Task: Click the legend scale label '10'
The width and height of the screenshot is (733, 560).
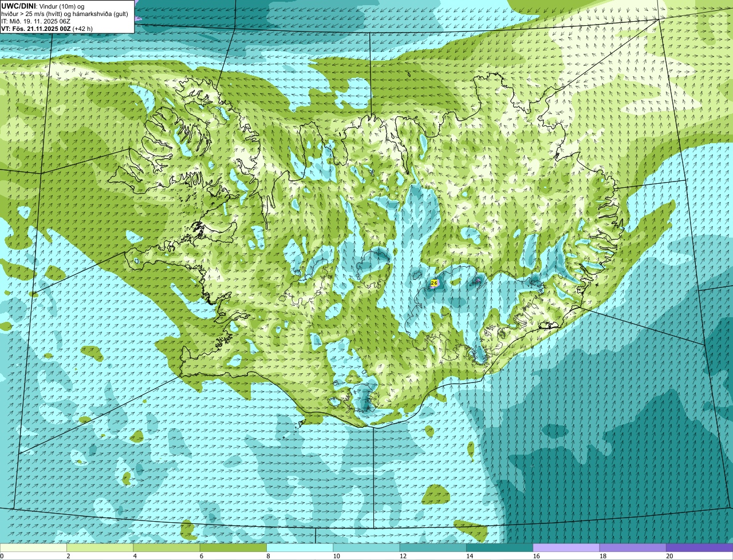Action: pos(336,556)
